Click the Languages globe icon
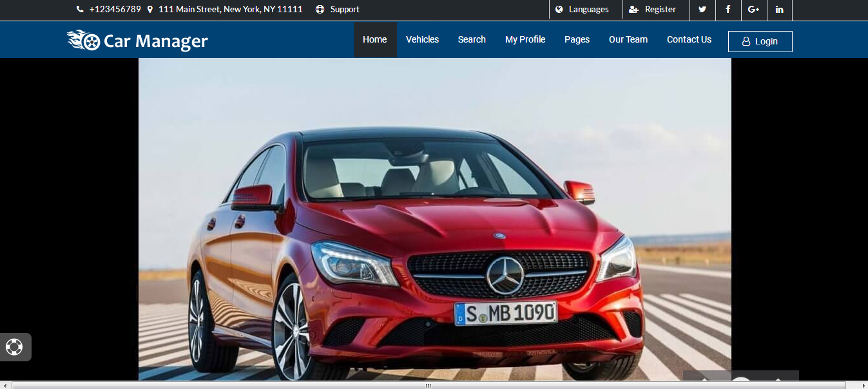 (x=559, y=10)
